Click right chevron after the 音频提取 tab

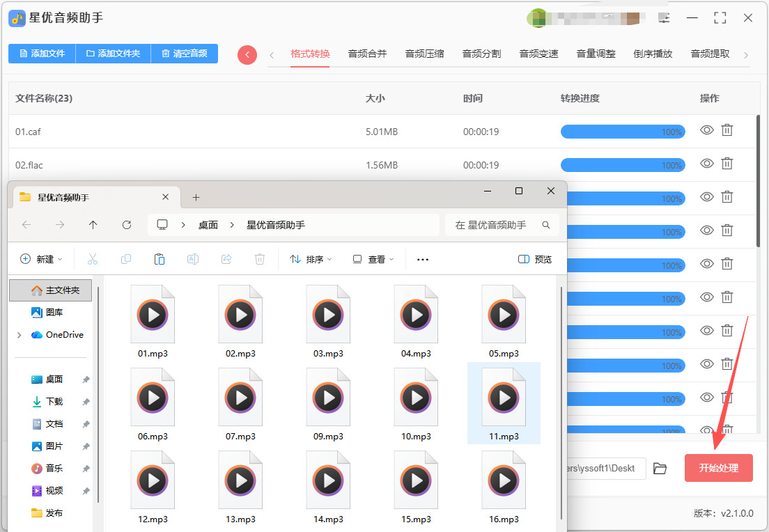click(x=746, y=55)
